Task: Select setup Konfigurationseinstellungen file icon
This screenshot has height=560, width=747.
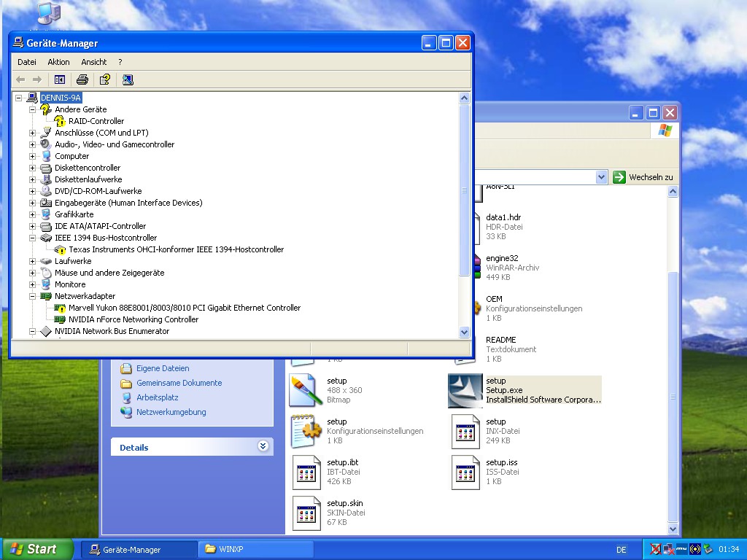Action: click(x=305, y=432)
